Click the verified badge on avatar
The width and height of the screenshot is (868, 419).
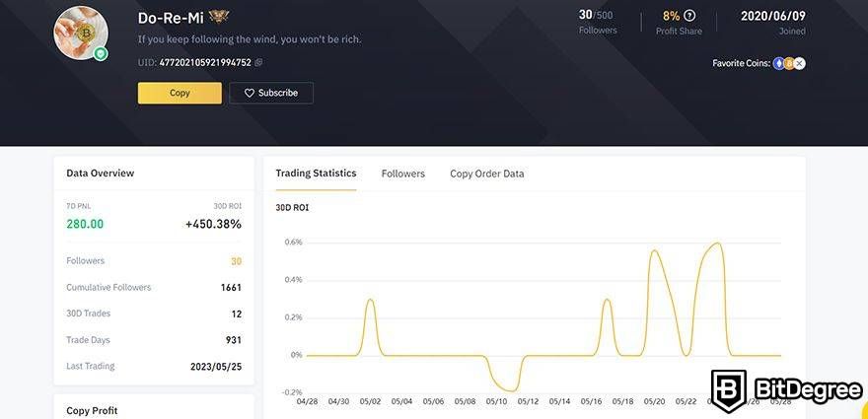101,53
